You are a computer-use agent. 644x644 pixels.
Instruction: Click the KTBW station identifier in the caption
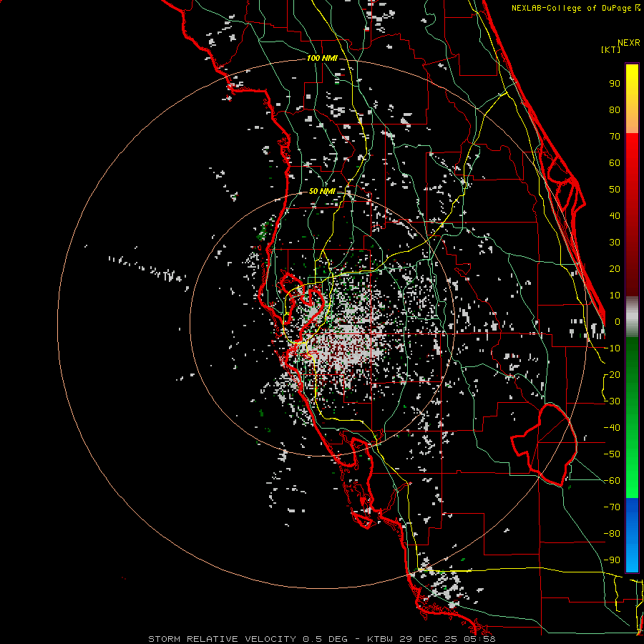click(x=381, y=639)
